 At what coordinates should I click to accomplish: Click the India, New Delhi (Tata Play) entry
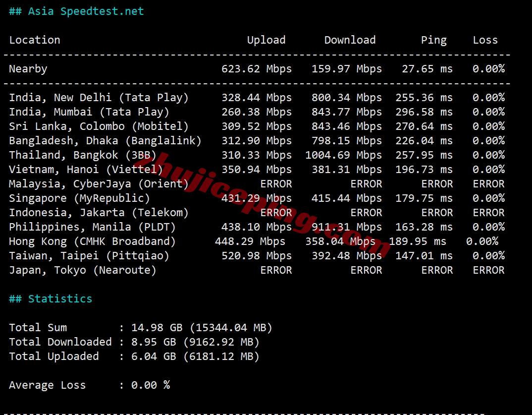pos(99,98)
